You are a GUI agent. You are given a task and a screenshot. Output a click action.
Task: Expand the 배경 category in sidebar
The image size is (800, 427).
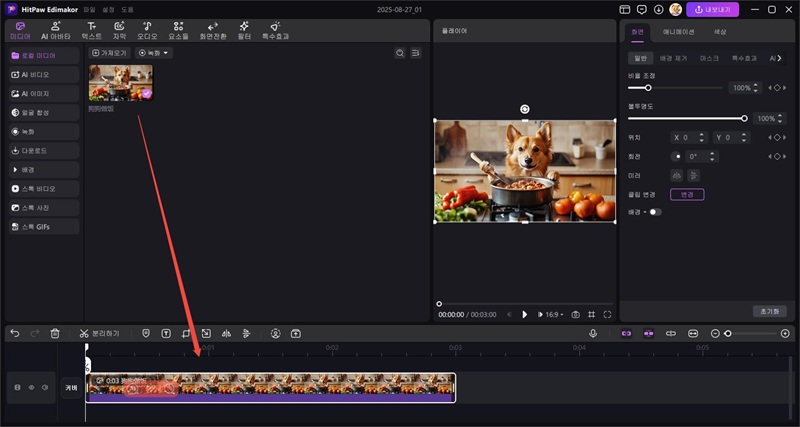point(44,169)
